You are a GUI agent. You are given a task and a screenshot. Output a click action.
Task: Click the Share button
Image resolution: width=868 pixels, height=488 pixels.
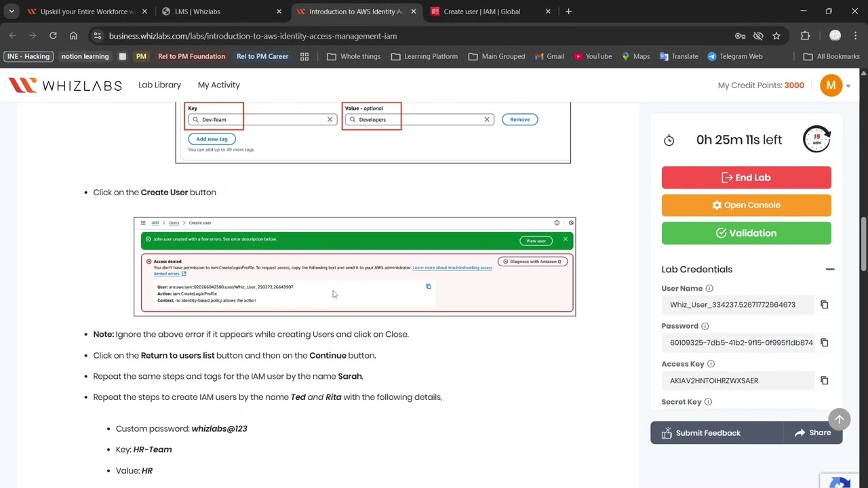pos(812,433)
